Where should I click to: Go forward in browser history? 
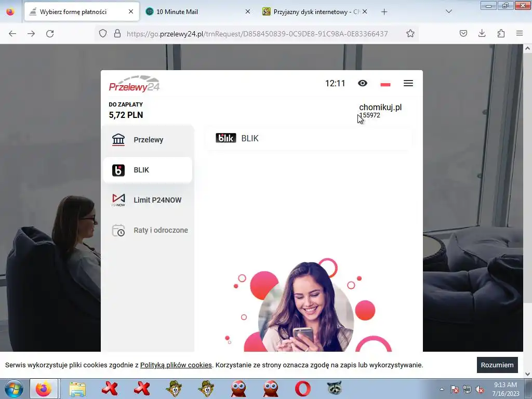click(x=31, y=34)
